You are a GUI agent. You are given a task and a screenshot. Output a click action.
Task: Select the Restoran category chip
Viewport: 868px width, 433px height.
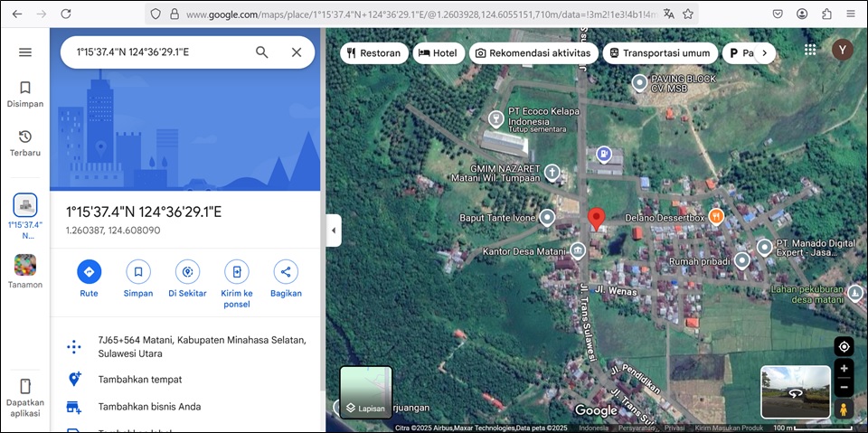[x=373, y=53]
